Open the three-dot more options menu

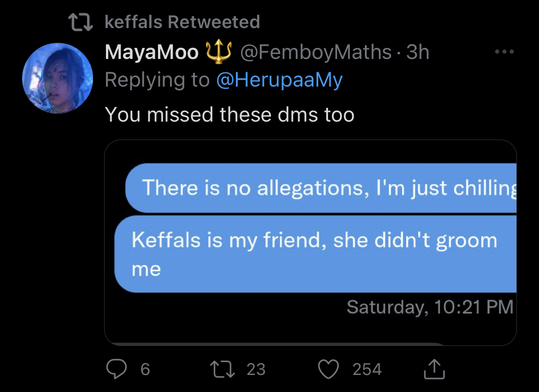pos(504,52)
